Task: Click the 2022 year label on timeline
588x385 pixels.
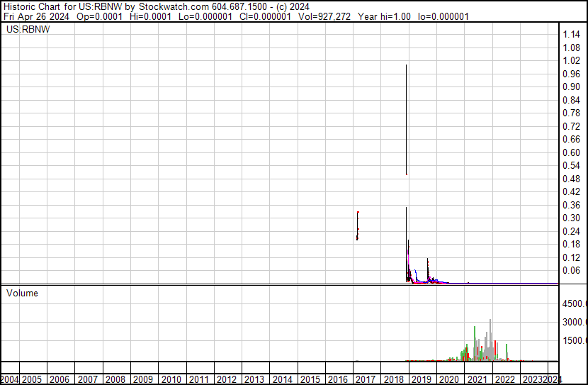Action: pyautogui.click(x=505, y=379)
